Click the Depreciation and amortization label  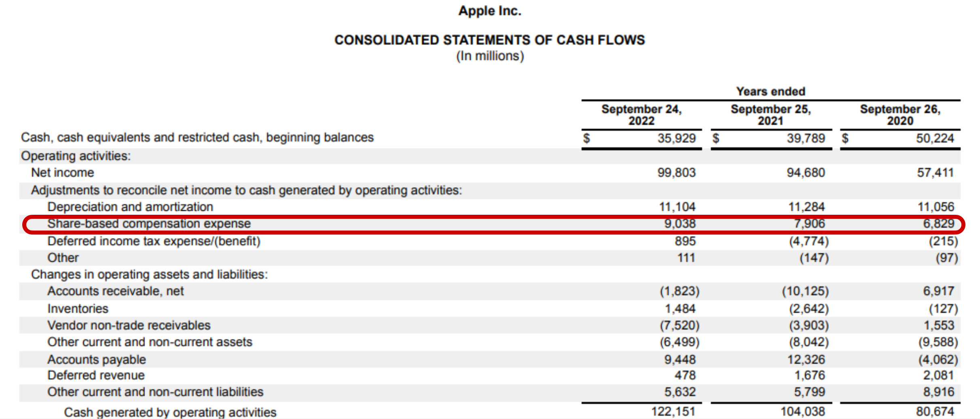130,207
